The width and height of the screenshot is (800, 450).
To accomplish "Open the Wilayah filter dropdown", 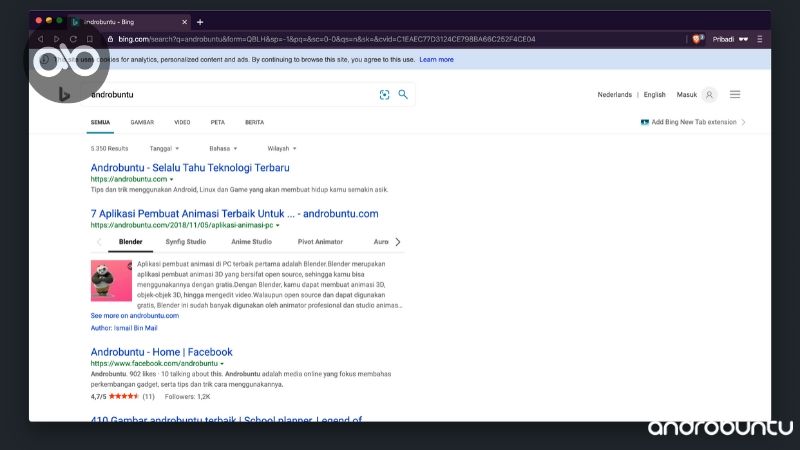I will [x=282, y=148].
